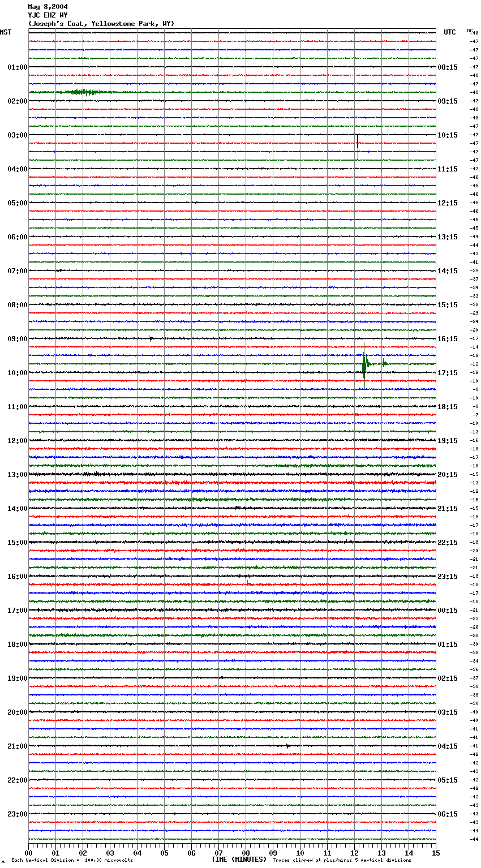Click the "01:00" MST time label
Viewport: 481px width, 868px height.
coord(18,67)
